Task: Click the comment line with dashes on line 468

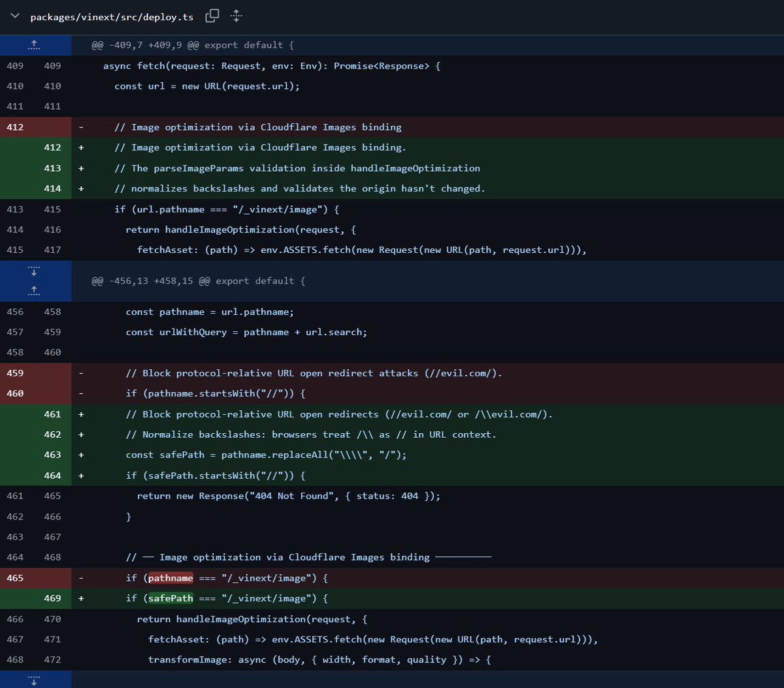Action: click(308, 558)
